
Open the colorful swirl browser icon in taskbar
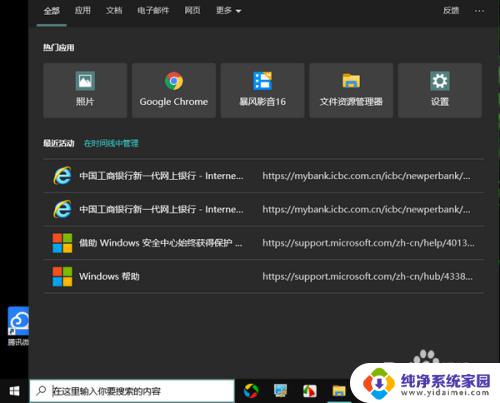click(x=251, y=391)
